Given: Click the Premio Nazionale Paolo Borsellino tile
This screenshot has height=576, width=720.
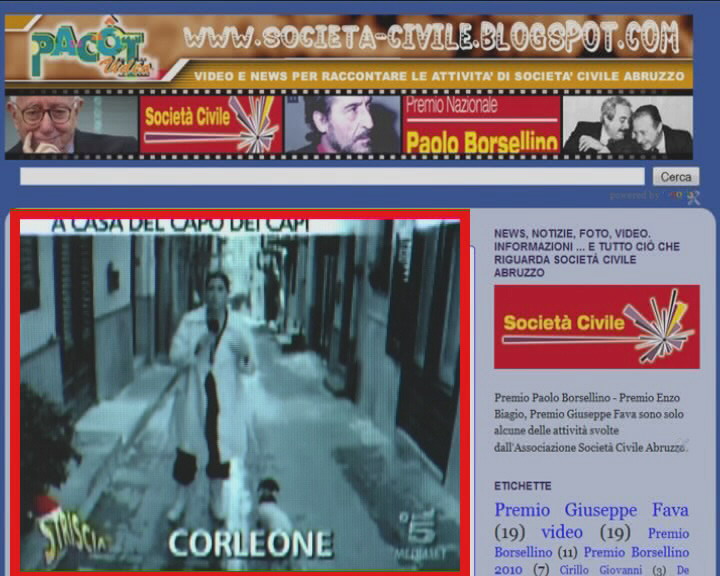Looking at the screenshot, I should (x=482, y=124).
